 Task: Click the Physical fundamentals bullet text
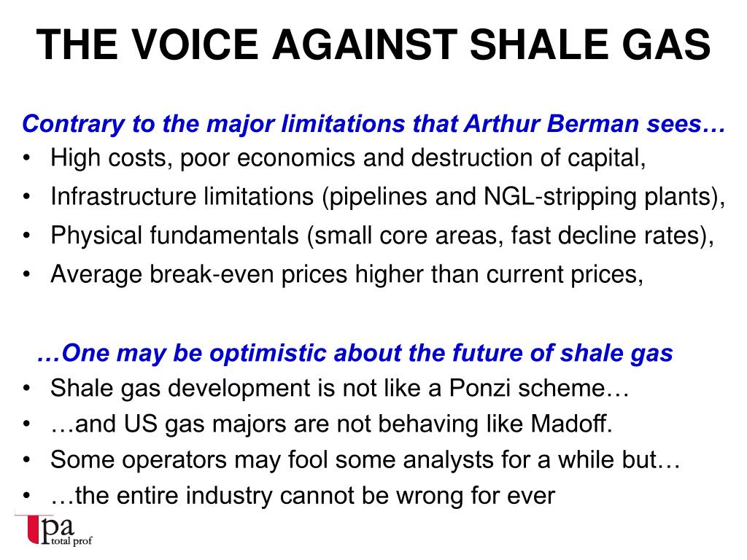pos(382,236)
